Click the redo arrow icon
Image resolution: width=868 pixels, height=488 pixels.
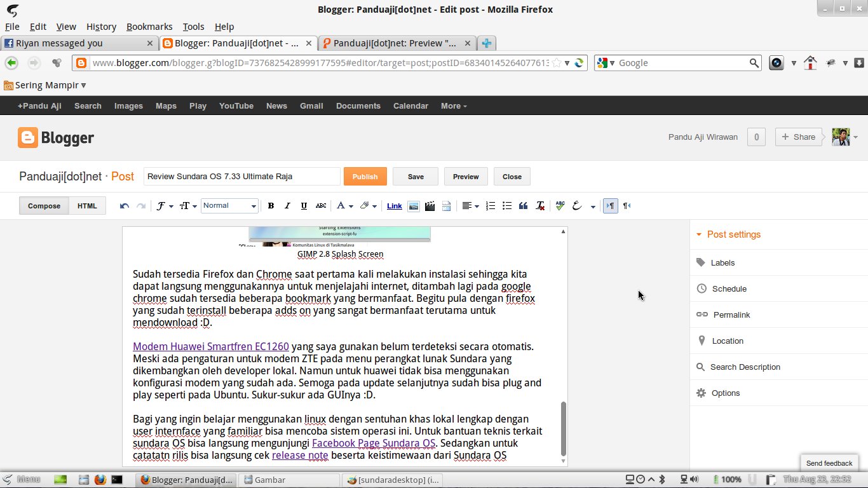(141, 206)
